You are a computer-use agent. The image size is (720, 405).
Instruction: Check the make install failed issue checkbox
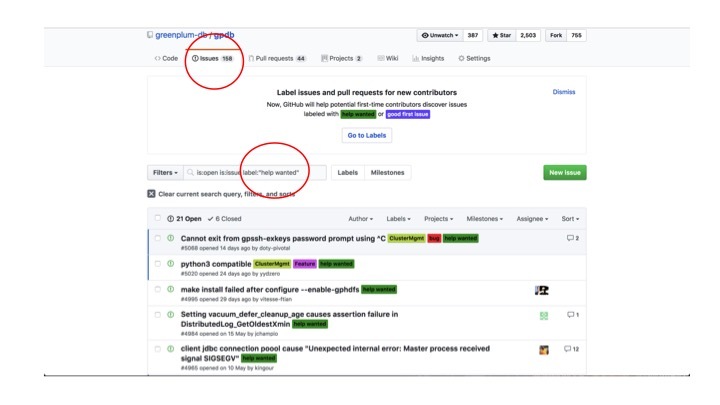[x=158, y=289]
